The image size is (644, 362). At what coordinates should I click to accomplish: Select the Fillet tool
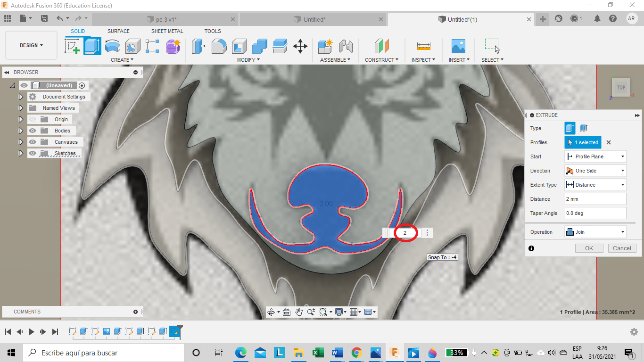[x=219, y=46]
